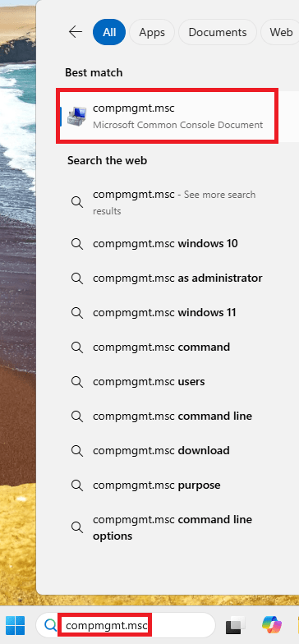299x644 pixels.
Task: Click magnifier icon beside 'download' suggestion
Action: pyautogui.click(x=77, y=450)
